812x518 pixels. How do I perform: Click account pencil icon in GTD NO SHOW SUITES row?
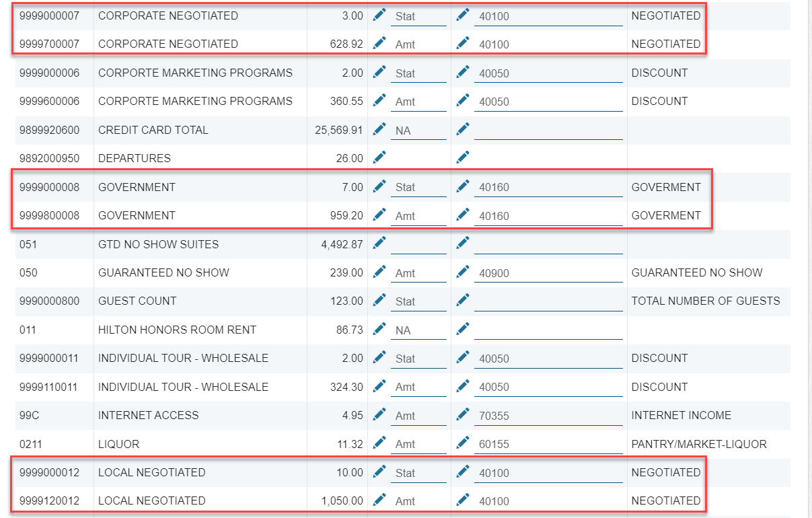(x=462, y=243)
